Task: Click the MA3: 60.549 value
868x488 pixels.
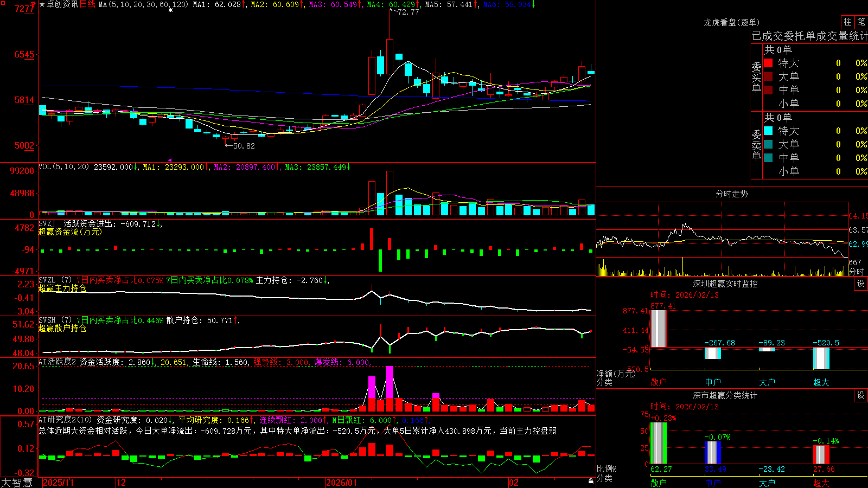Action: point(334,4)
